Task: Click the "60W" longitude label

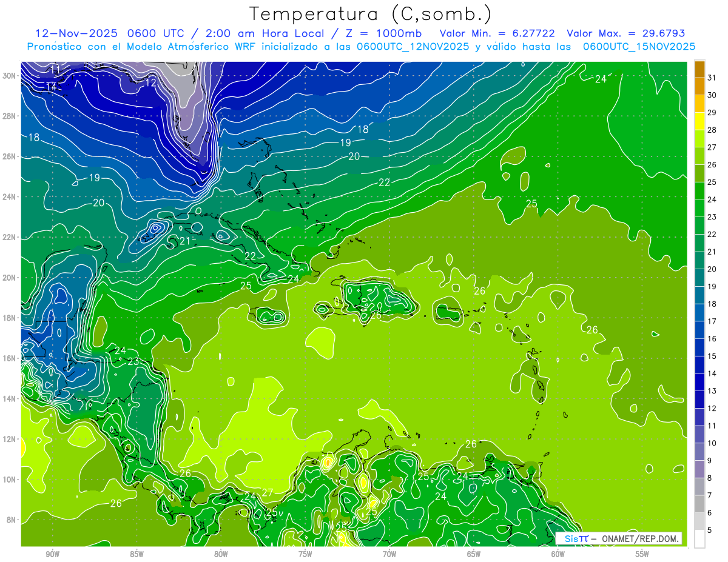Action: (x=558, y=554)
